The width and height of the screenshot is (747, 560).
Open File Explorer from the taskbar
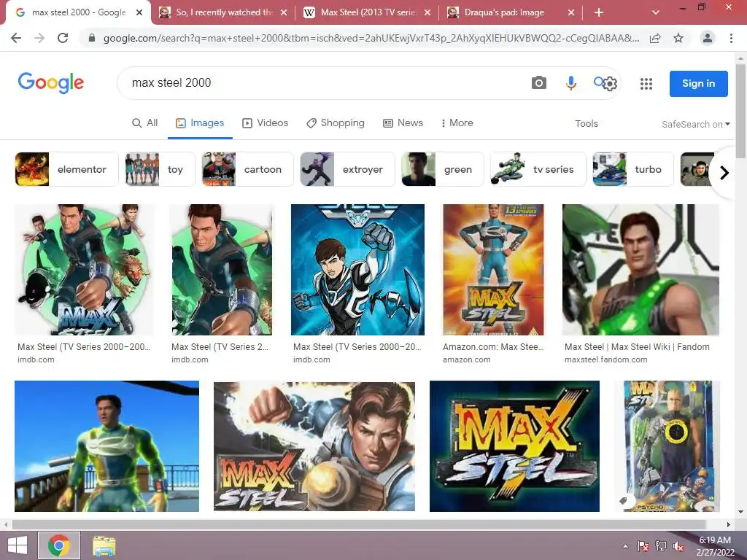click(x=104, y=546)
